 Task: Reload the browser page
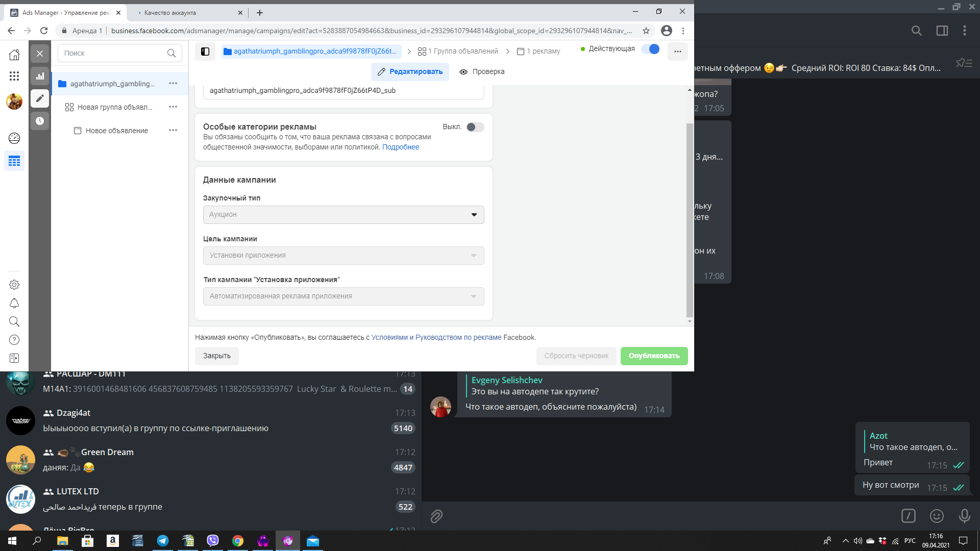tap(44, 31)
